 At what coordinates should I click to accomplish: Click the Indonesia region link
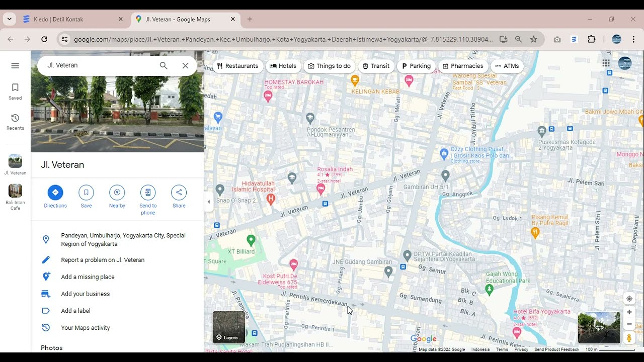click(480, 349)
